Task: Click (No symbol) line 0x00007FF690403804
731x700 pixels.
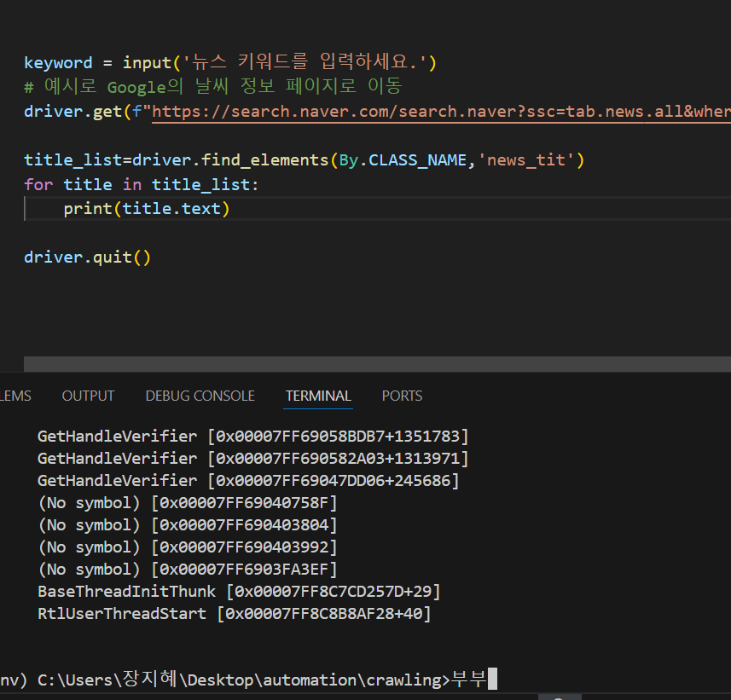Action: [x=188, y=525]
